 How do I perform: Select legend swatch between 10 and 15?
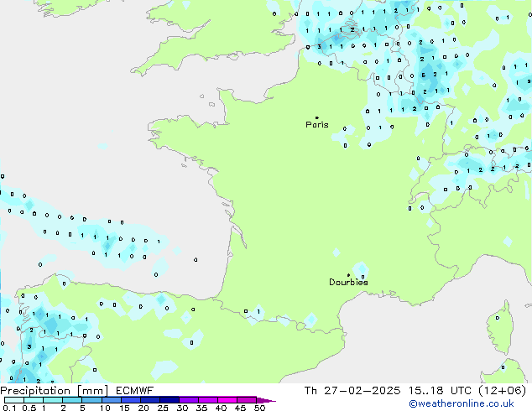click(111, 400)
